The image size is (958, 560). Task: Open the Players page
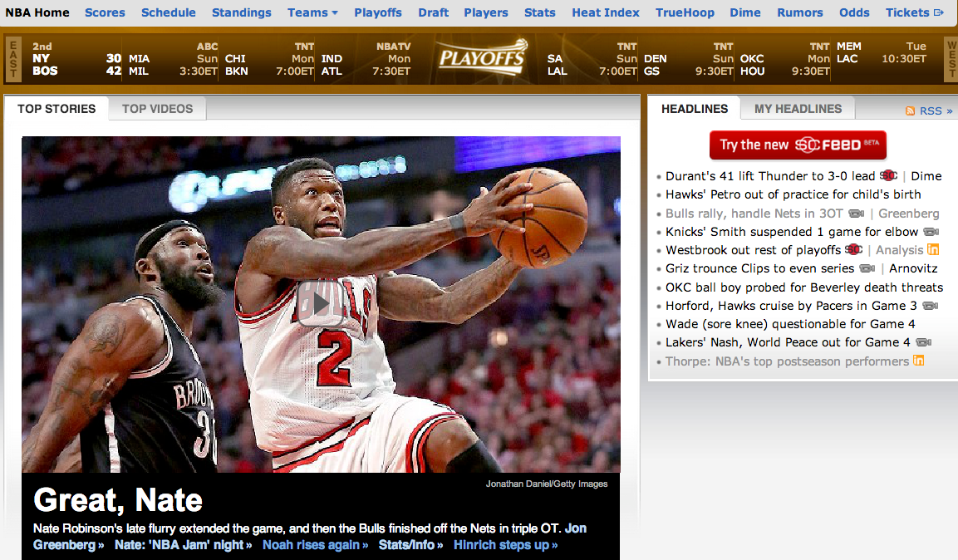pyautogui.click(x=486, y=12)
